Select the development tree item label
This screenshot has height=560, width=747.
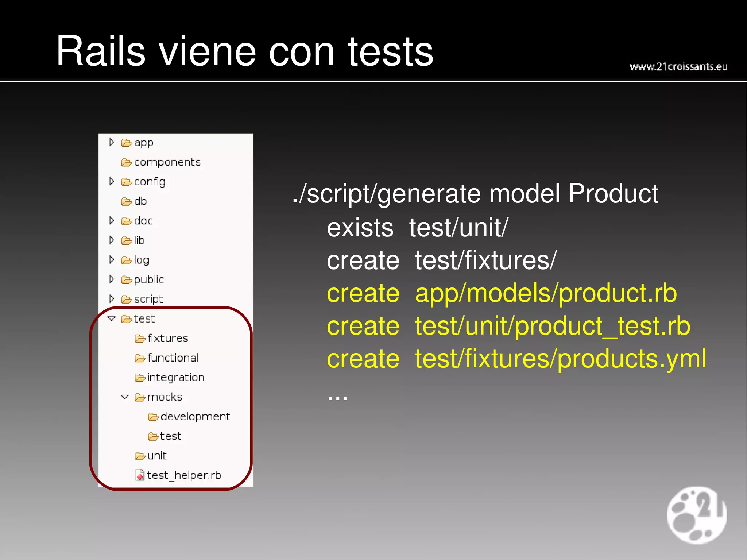(x=195, y=417)
